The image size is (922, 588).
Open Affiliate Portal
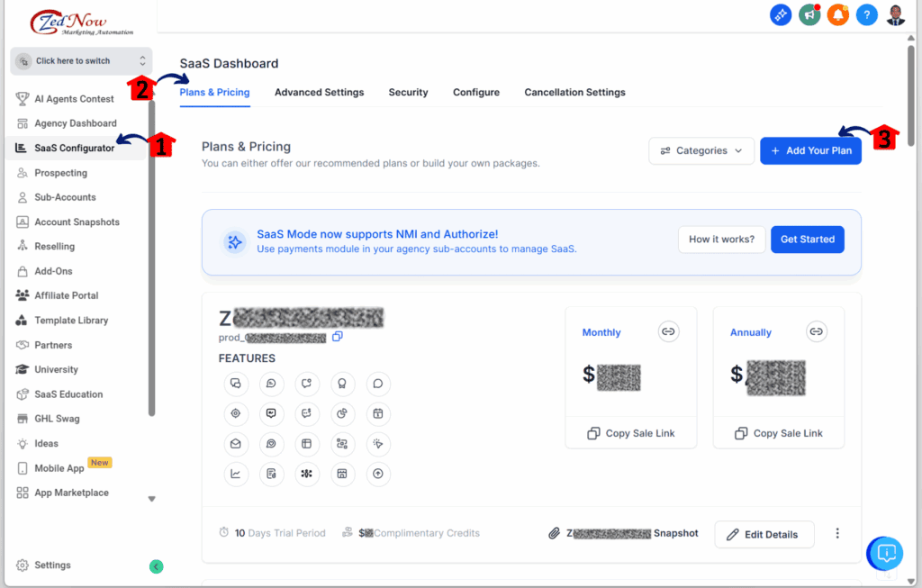click(x=66, y=295)
